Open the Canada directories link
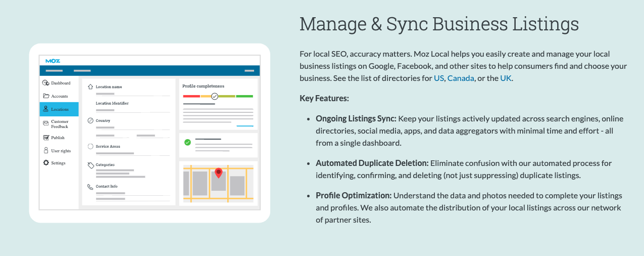 (461, 78)
